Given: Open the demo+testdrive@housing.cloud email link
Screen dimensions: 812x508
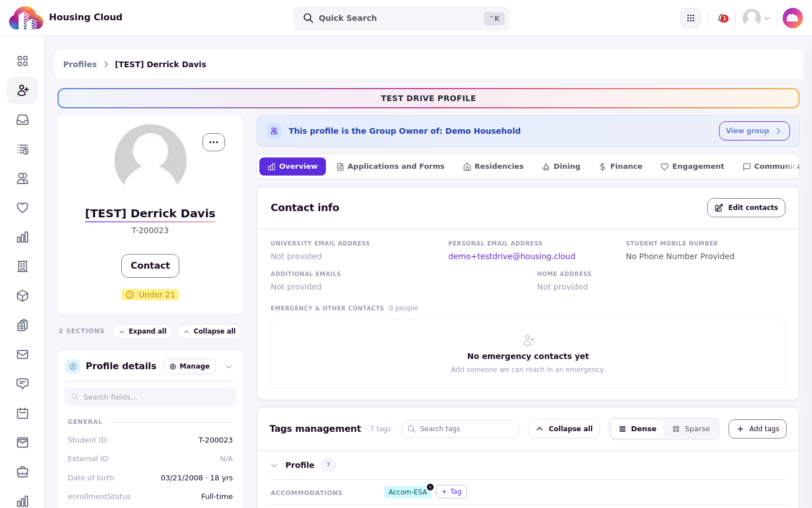Looking at the screenshot, I should (511, 256).
